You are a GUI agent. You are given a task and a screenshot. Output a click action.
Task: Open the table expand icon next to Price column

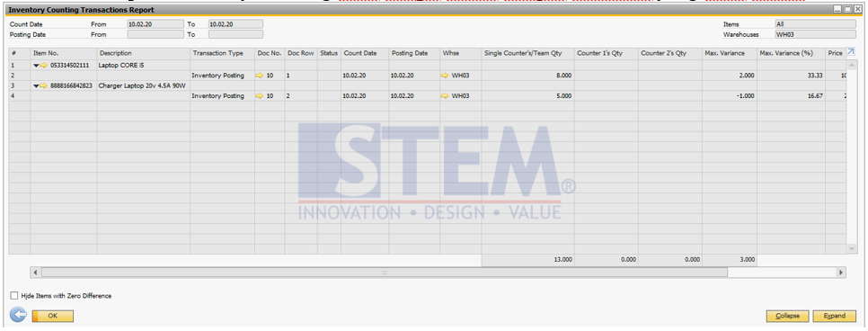[851, 52]
